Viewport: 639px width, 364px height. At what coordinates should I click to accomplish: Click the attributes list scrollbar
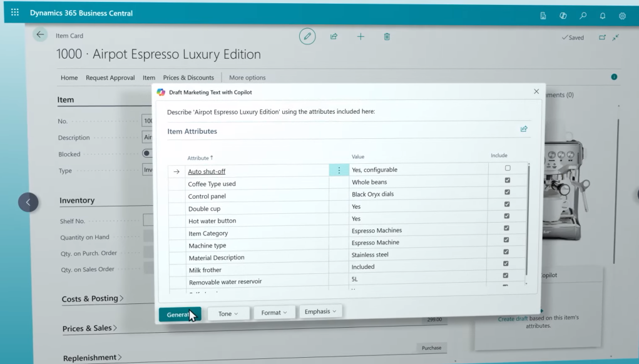(x=528, y=220)
